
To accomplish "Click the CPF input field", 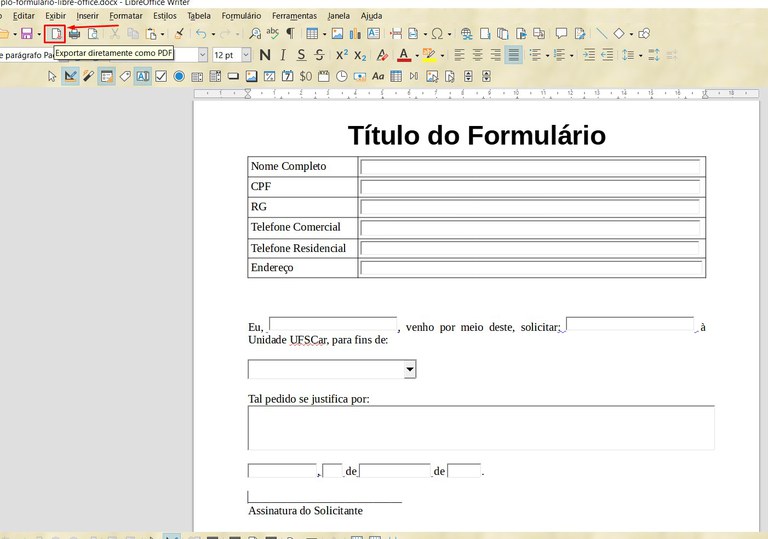I will (x=530, y=187).
